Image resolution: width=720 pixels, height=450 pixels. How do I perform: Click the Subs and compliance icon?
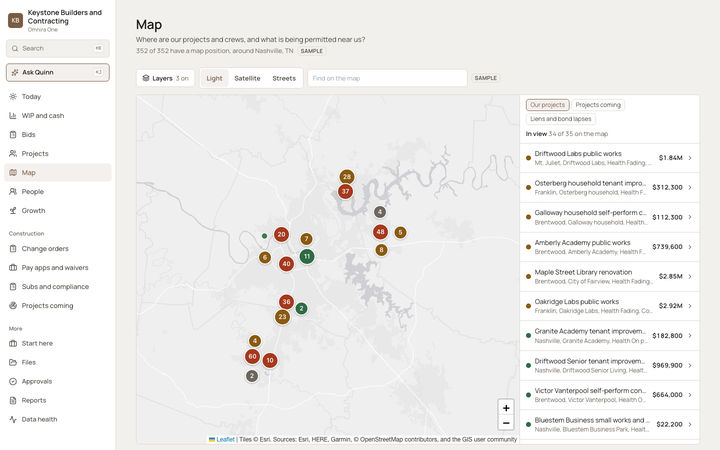point(13,287)
